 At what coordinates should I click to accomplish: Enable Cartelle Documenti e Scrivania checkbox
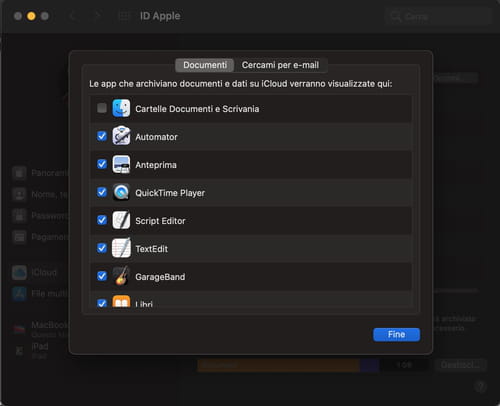tap(102, 108)
